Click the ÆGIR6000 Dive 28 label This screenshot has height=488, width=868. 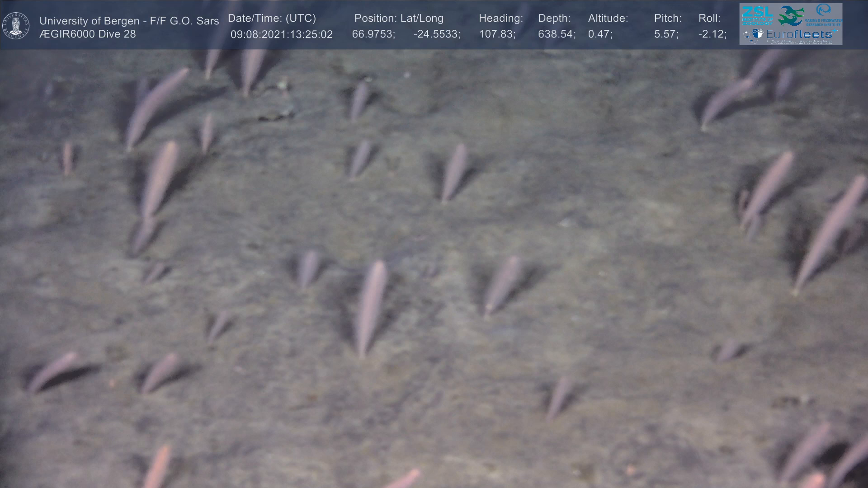click(x=87, y=34)
